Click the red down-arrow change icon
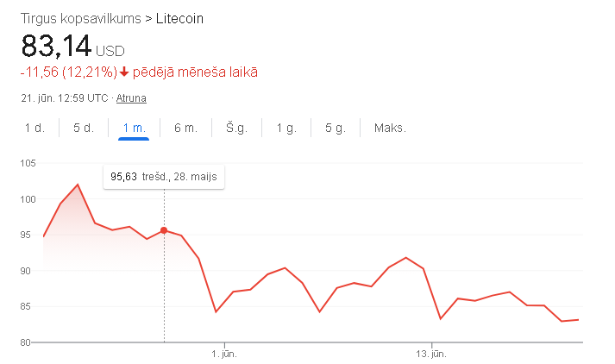615x364 pixels. click(124, 72)
